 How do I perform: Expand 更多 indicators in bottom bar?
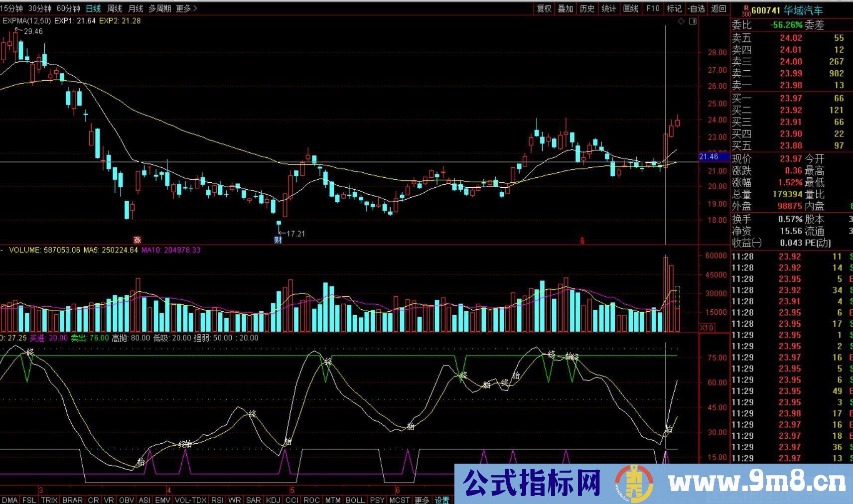pos(422,500)
